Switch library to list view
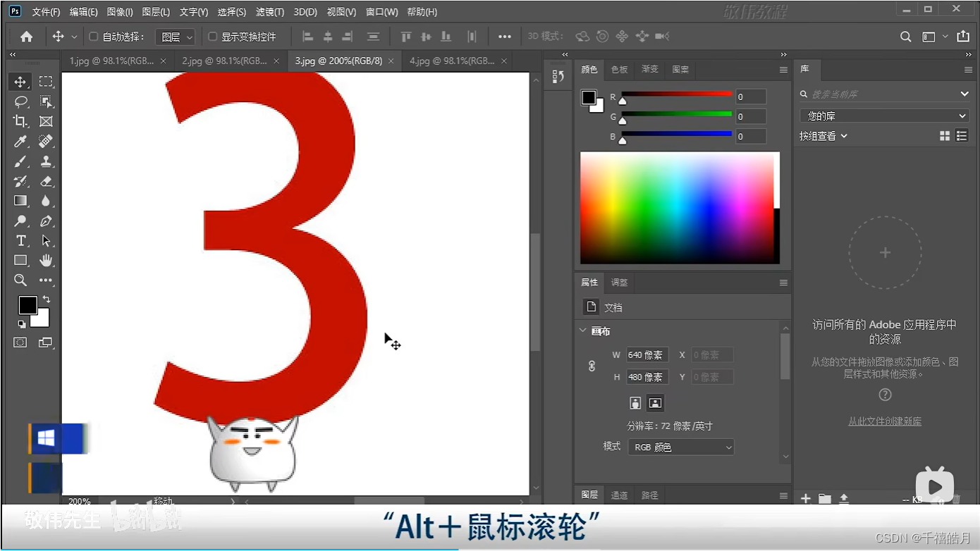The width and height of the screenshot is (980, 551). click(x=962, y=136)
